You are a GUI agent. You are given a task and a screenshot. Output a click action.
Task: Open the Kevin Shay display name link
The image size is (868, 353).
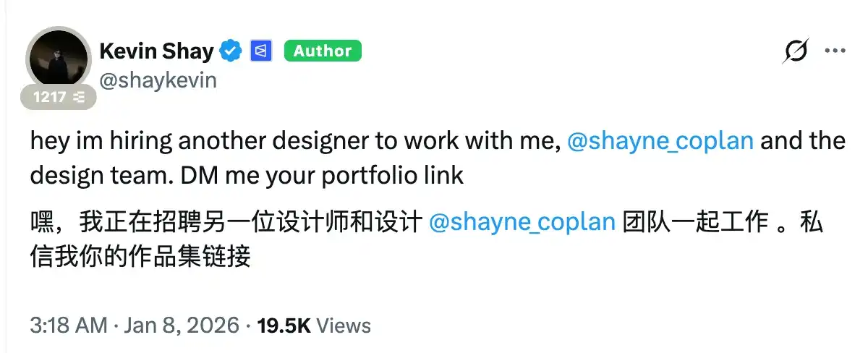pyautogui.click(x=156, y=51)
